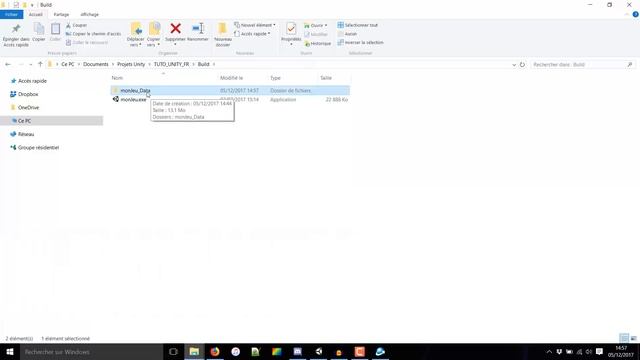Click Sélectionner tout

(x=358, y=25)
